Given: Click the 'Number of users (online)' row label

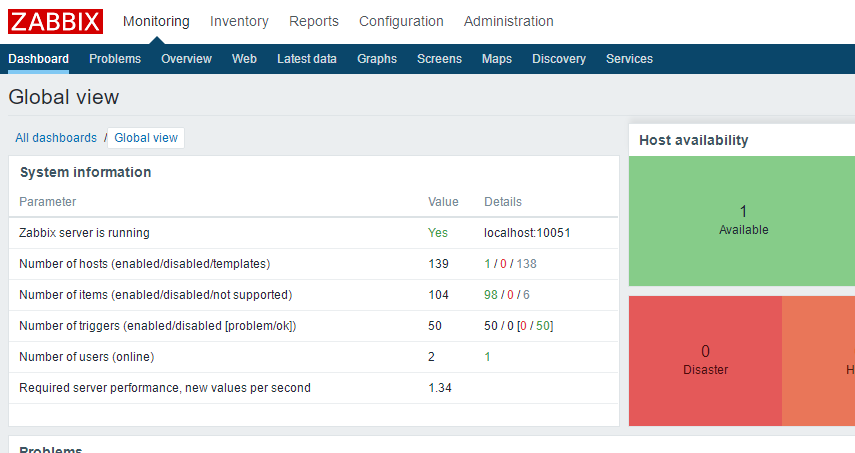Looking at the screenshot, I should click(x=87, y=357).
